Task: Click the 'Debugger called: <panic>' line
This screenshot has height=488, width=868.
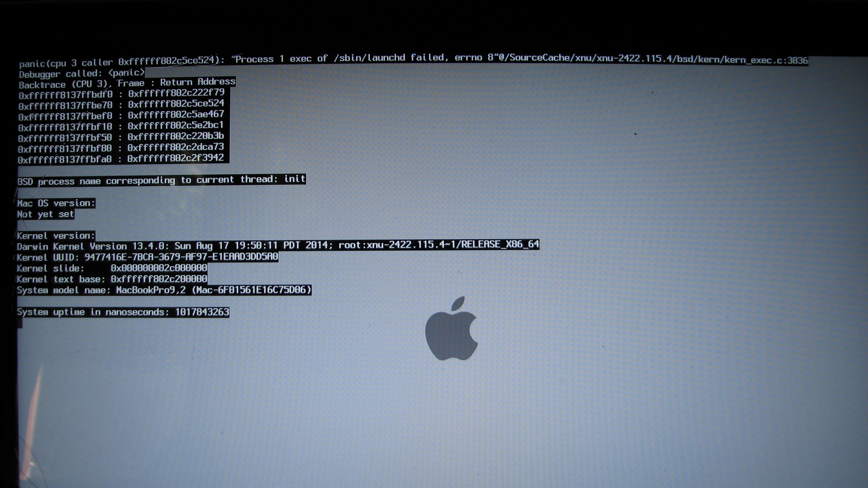Action: click(82, 73)
